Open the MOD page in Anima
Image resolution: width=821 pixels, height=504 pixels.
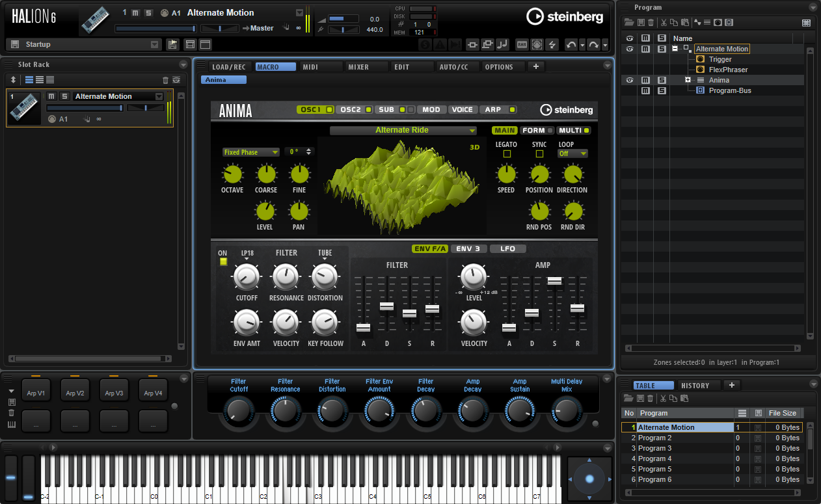(431, 110)
